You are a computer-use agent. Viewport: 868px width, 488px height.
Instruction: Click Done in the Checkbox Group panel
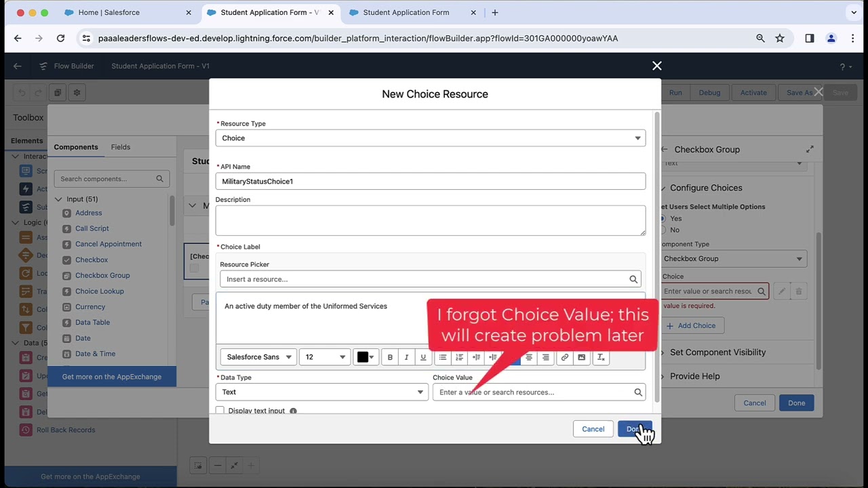coord(796,403)
